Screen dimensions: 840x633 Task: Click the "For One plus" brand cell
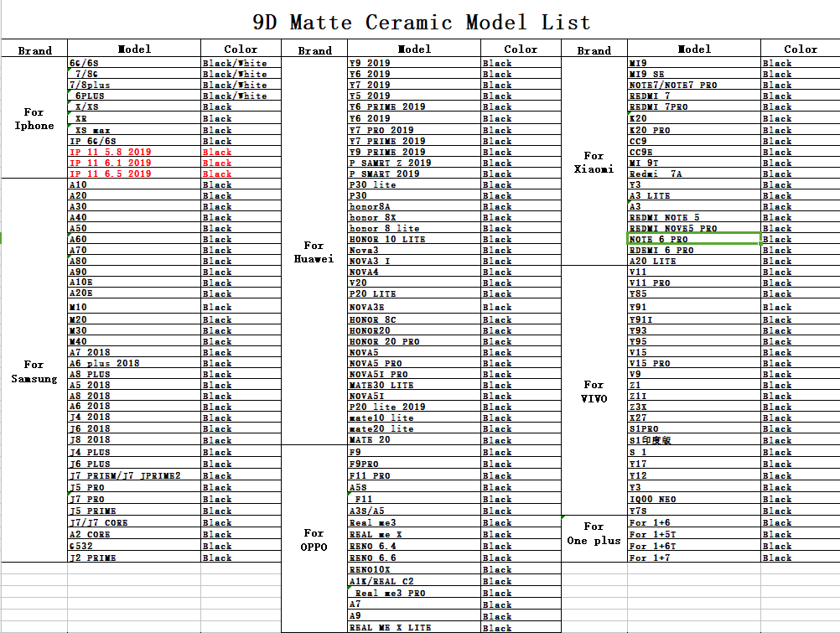(x=594, y=533)
